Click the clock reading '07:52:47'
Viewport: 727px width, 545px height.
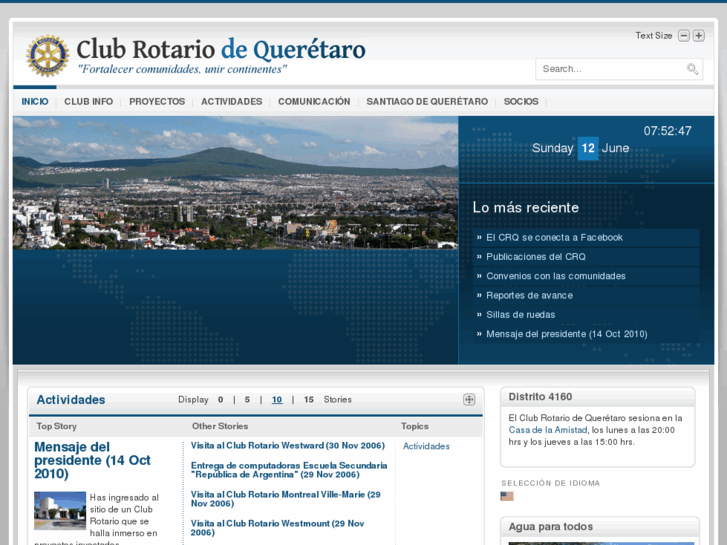pyautogui.click(x=667, y=131)
